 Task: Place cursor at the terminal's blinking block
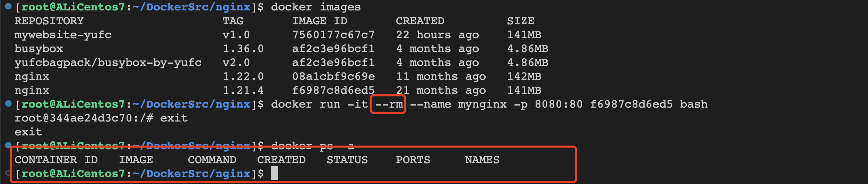[x=274, y=173]
